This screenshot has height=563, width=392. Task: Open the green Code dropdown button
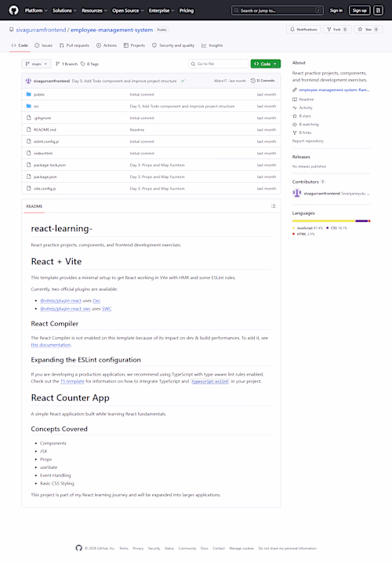click(x=266, y=64)
